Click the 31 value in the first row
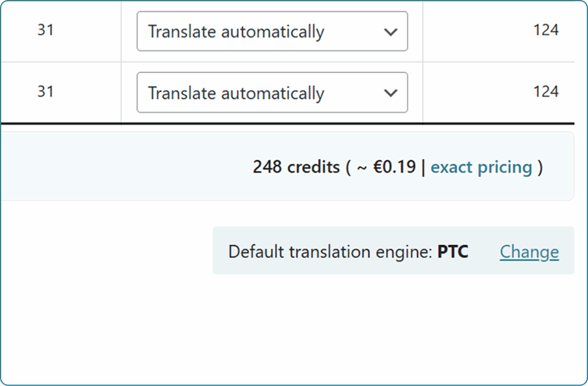Screen dimensions: 588x386 pos(45,30)
